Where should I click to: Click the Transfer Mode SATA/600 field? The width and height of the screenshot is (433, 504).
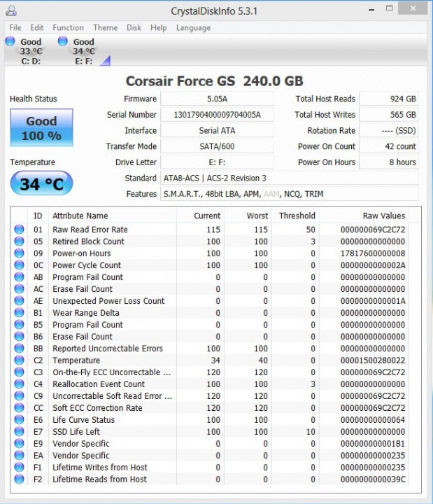point(217,146)
